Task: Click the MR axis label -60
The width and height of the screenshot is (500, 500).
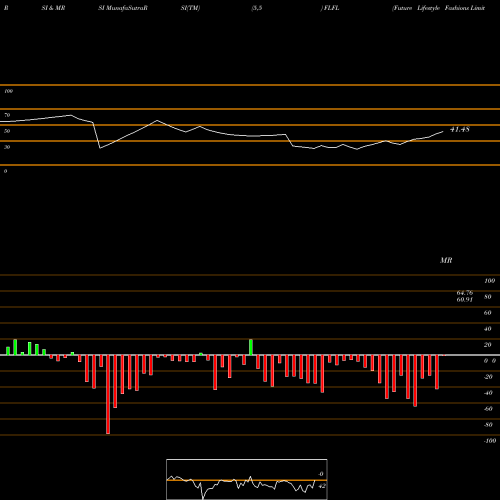Action: [x=488, y=409]
